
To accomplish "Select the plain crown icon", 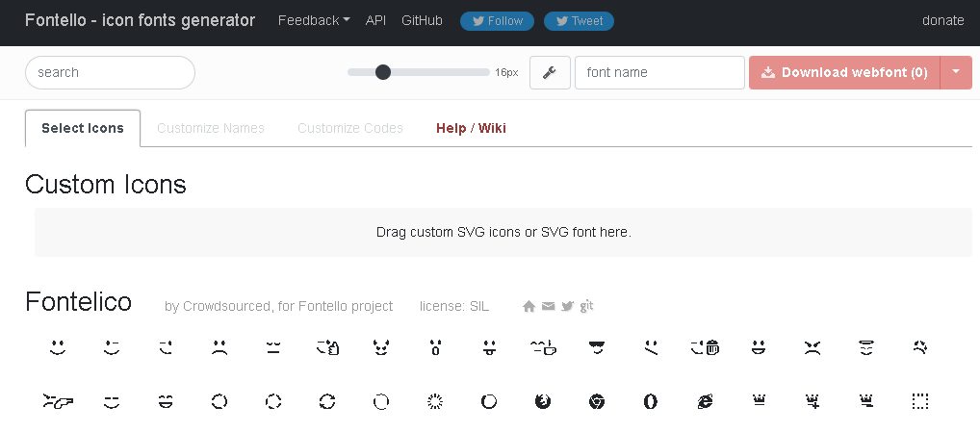I will pyautogui.click(x=759, y=401).
